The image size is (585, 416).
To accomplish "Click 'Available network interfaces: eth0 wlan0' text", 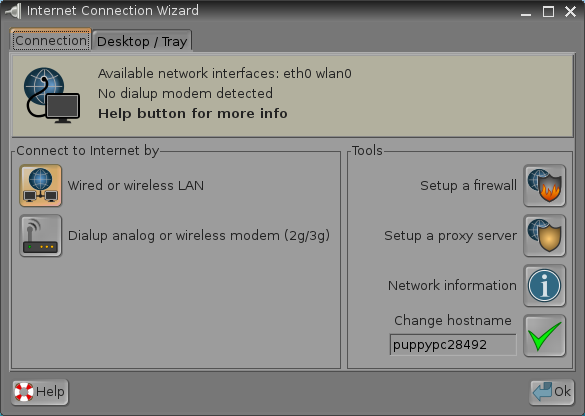I will 225,73.
